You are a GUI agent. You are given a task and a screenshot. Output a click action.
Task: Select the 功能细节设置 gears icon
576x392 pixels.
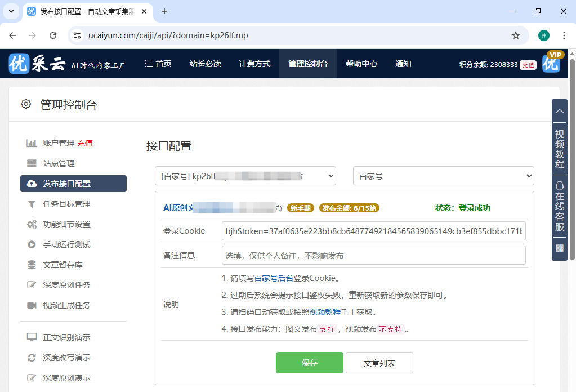33,224
